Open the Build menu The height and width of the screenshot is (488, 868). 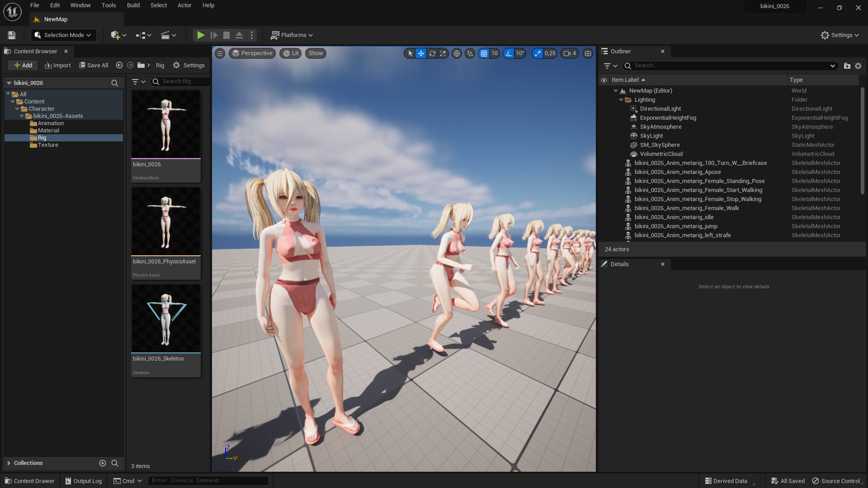click(133, 5)
